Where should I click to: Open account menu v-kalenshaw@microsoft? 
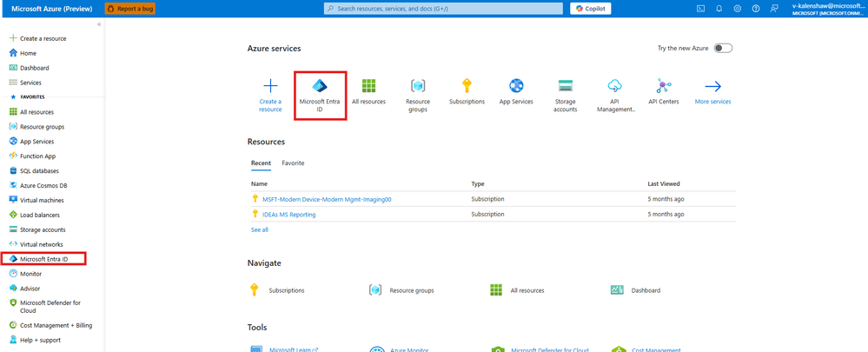[x=828, y=9]
